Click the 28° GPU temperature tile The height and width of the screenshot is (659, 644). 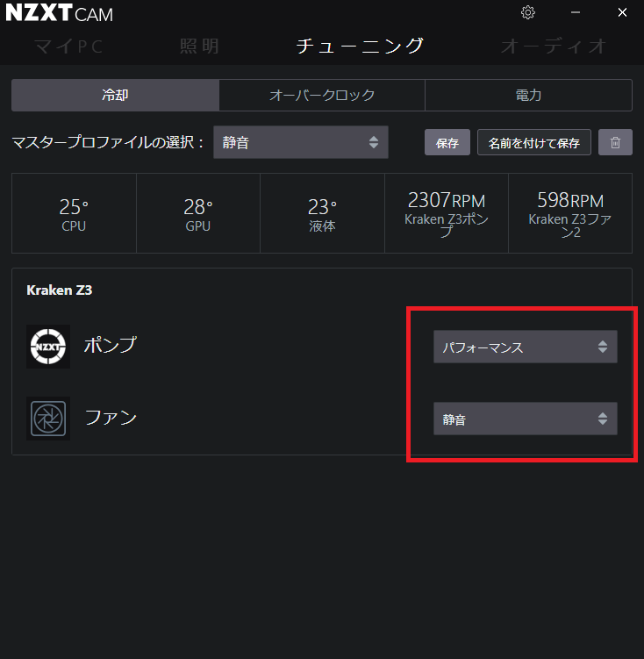pos(198,213)
